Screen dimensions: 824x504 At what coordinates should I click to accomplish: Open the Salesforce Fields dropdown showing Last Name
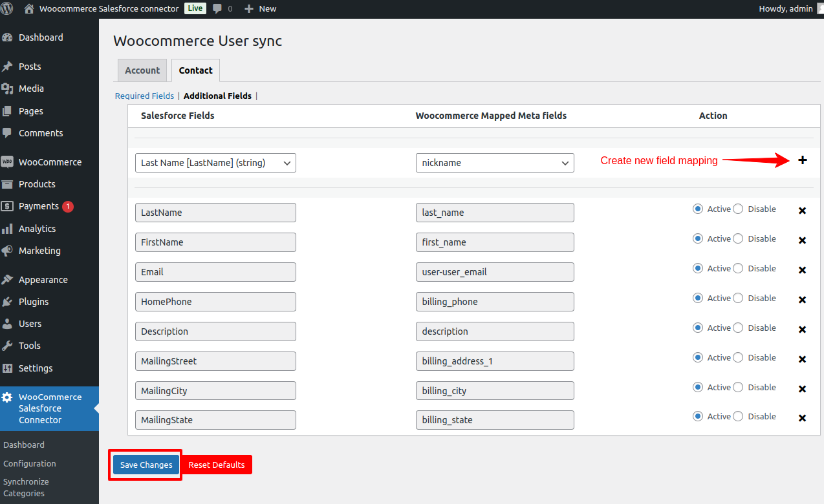click(215, 162)
